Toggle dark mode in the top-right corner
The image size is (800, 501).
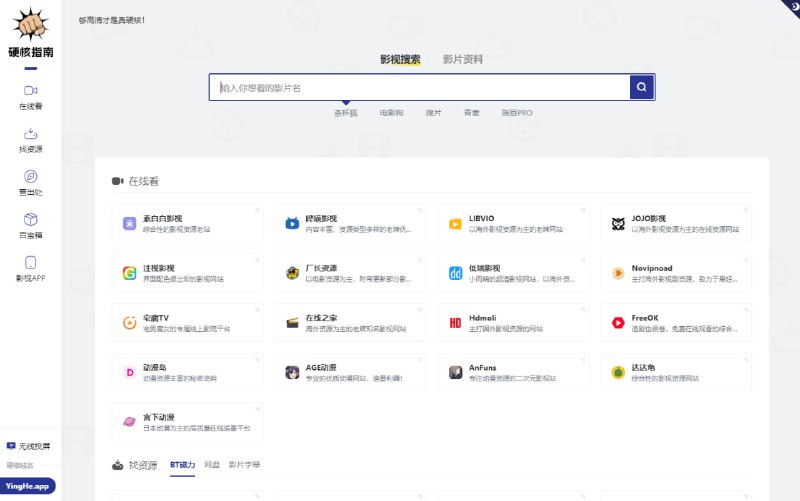tap(791, 7)
